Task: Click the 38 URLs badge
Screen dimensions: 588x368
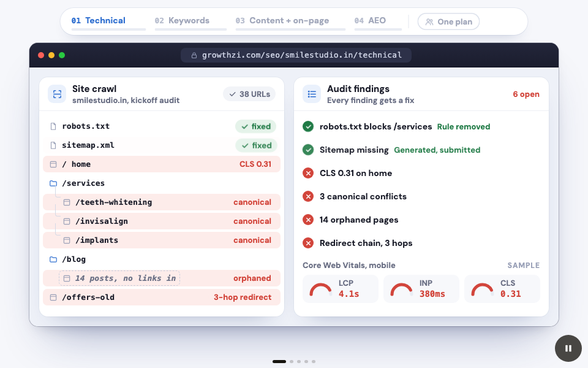Action: coord(249,94)
